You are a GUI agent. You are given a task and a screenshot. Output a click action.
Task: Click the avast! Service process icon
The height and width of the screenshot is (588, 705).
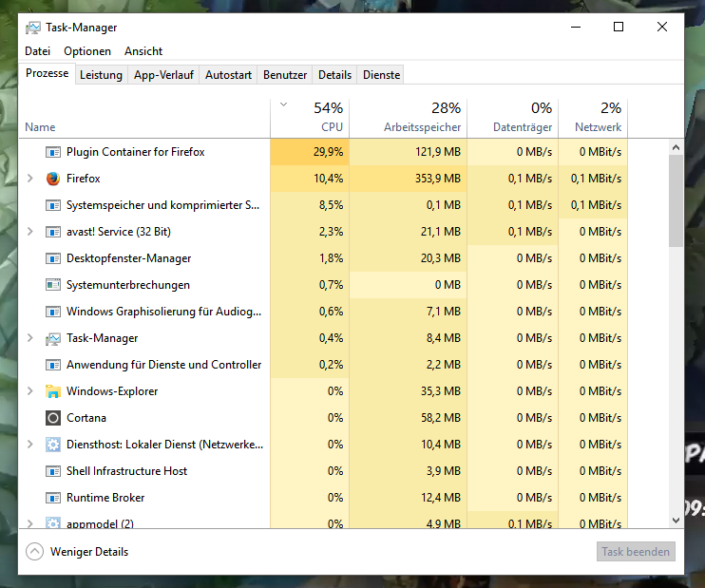pos(53,232)
